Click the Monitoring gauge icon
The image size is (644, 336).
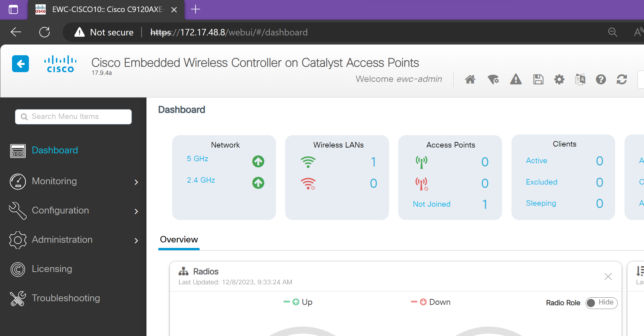pyautogui.click(x=18, y=181)
